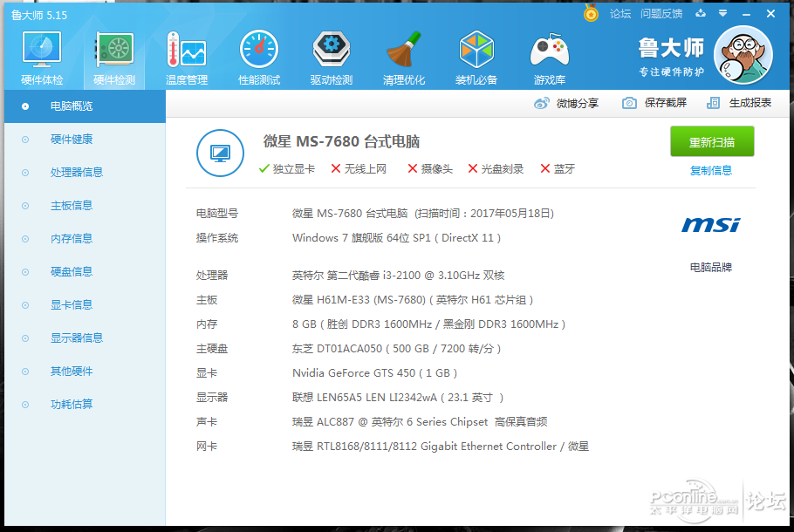
Task: Open 硬盘信息 in the sidebar
Action: [x=86, y=272]
